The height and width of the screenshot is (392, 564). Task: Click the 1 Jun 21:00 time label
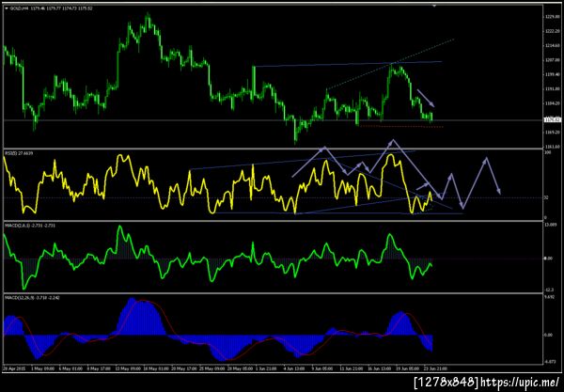click(267, 368)
